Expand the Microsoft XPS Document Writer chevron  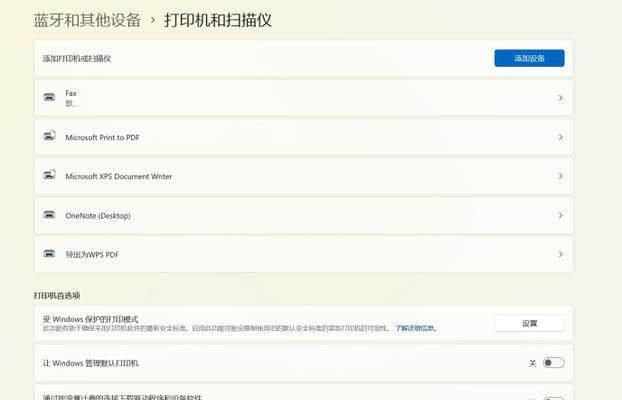561,176
